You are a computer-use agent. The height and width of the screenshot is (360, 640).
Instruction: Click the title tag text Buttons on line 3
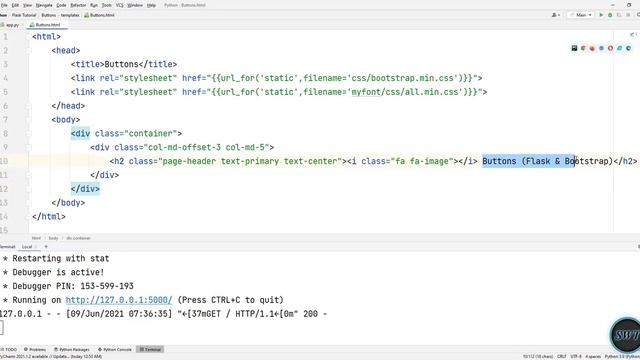click(x=121, y=64)
